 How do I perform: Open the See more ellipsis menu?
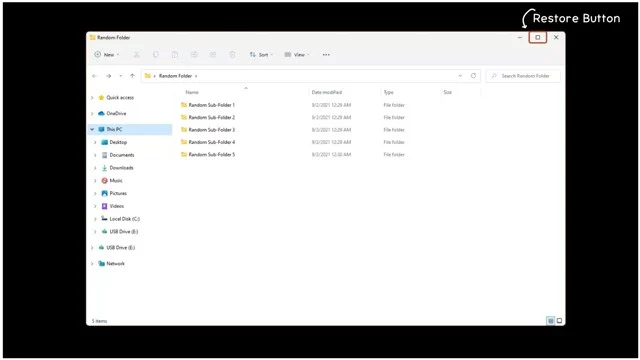tap(326, 55)
